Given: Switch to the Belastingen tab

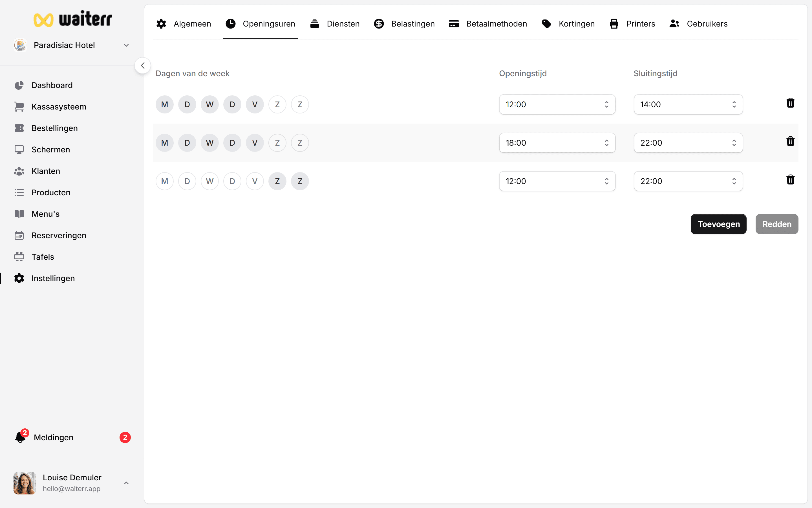Looking at the screenshot, I should coord(404,24).
